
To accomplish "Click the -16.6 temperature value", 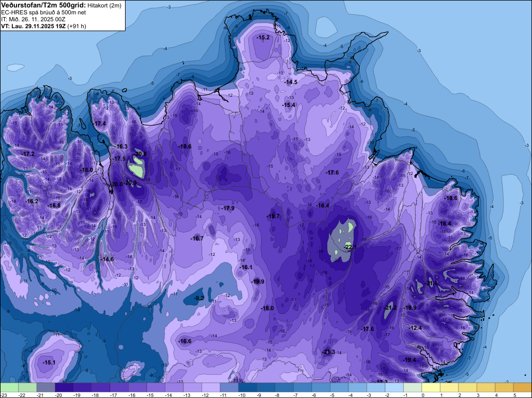I will pyautogui.click(x=185, y=342).
